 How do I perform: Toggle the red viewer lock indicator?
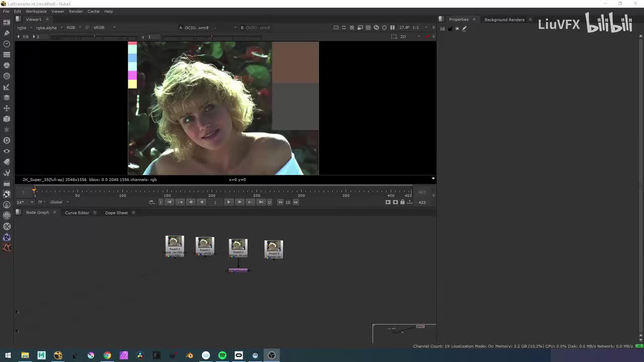click(428, 37)
